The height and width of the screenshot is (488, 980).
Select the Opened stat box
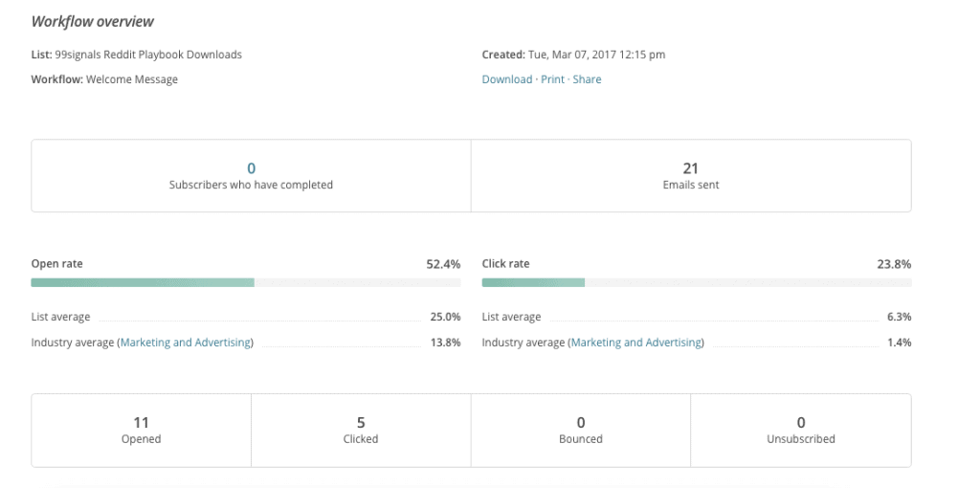tap(142, 431)
